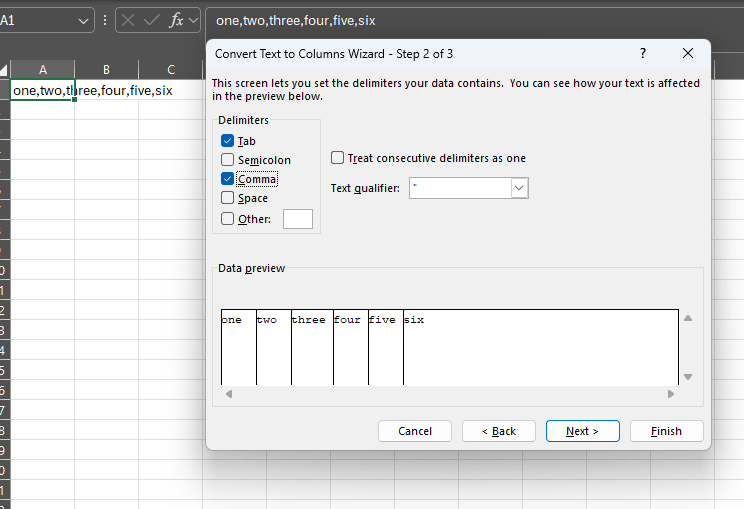Click the Other delimiter text field
The height and width of the screenshot is (509, 744).
click(x=298, y=219)
